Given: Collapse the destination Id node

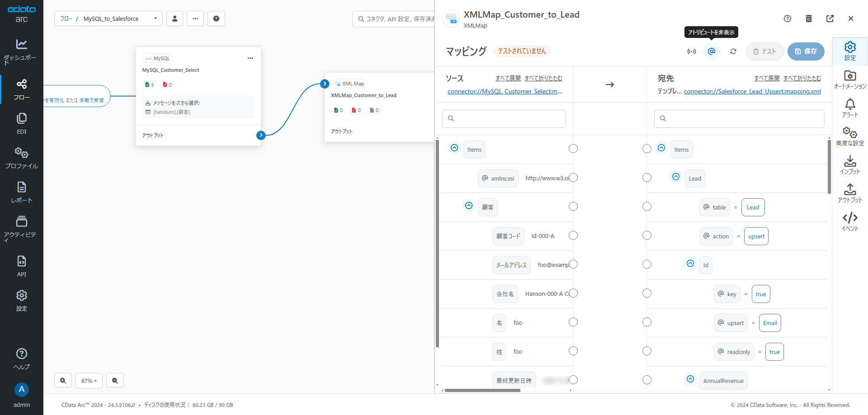Looking at the screenshot, I should [690, 263].
